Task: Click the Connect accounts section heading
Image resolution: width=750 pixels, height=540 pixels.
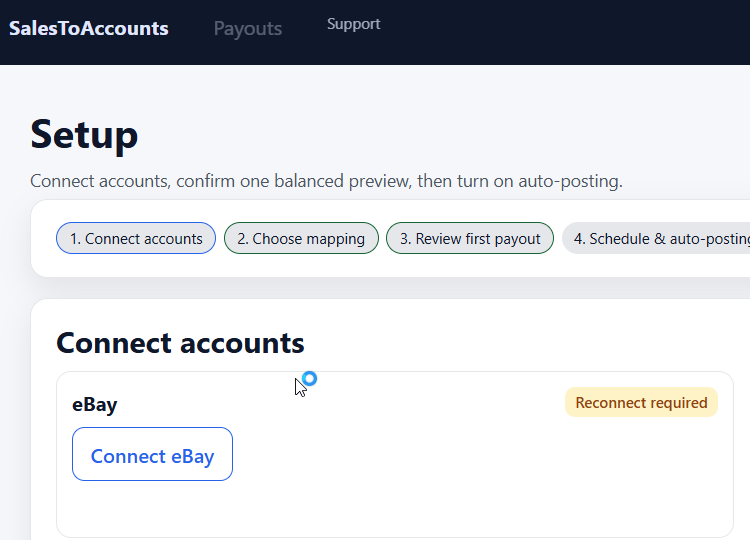Action: click(x=180, y=343)
